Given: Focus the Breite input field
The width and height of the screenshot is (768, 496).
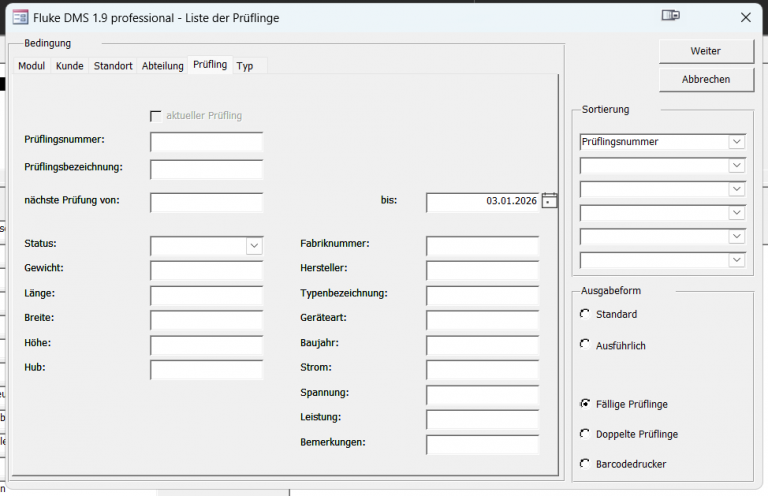Looking at the screenshot, I should point(206,320).
